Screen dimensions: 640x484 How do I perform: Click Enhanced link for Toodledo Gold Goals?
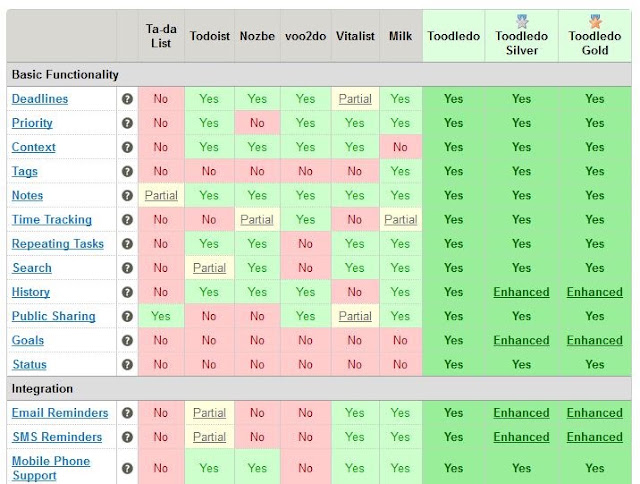[x=595, y=340]
